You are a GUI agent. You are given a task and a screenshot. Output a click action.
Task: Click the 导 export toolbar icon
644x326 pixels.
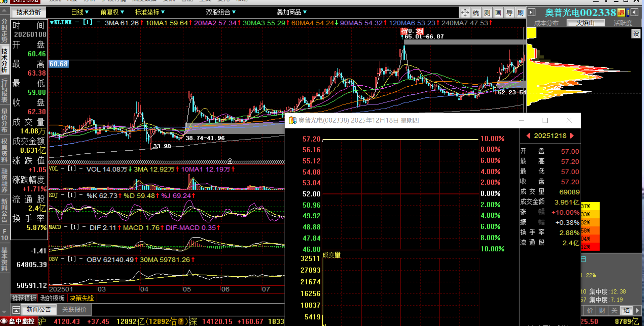point(509,13)
